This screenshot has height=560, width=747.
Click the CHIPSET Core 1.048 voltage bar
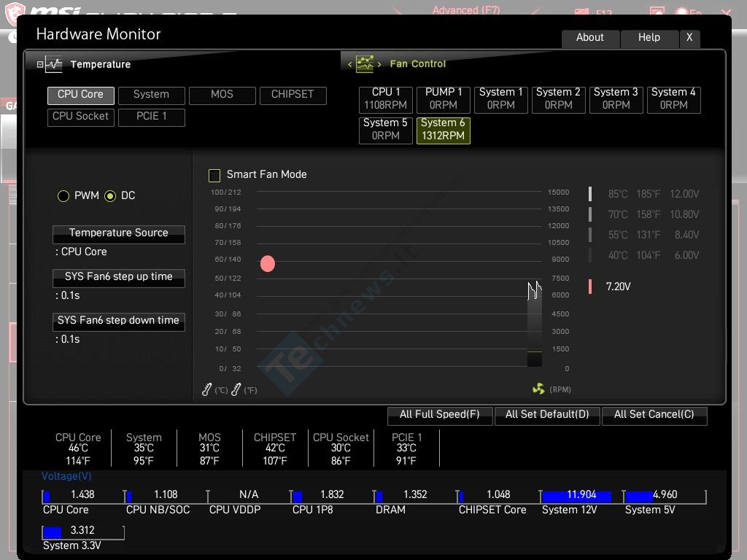pyautogui.click(x=498, y=496)
